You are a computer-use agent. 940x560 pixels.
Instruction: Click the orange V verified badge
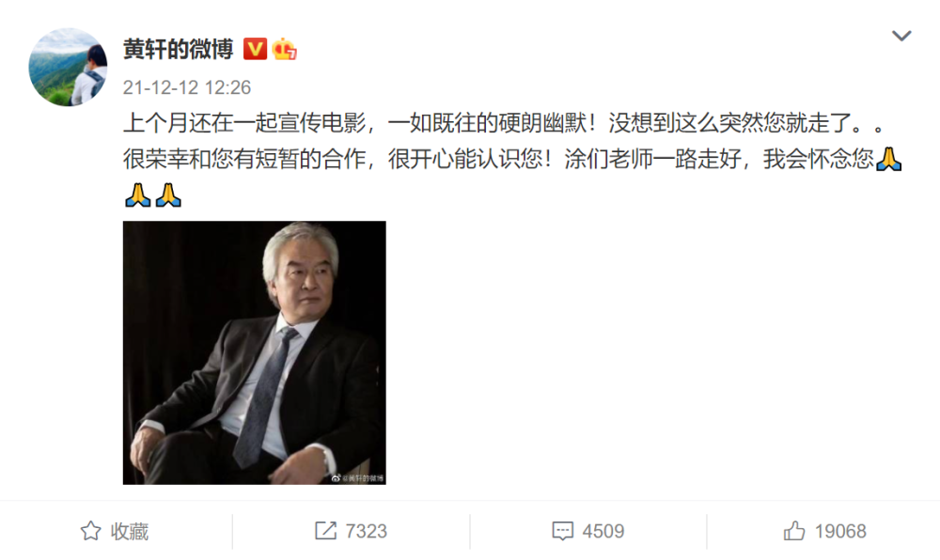(255, 49)
